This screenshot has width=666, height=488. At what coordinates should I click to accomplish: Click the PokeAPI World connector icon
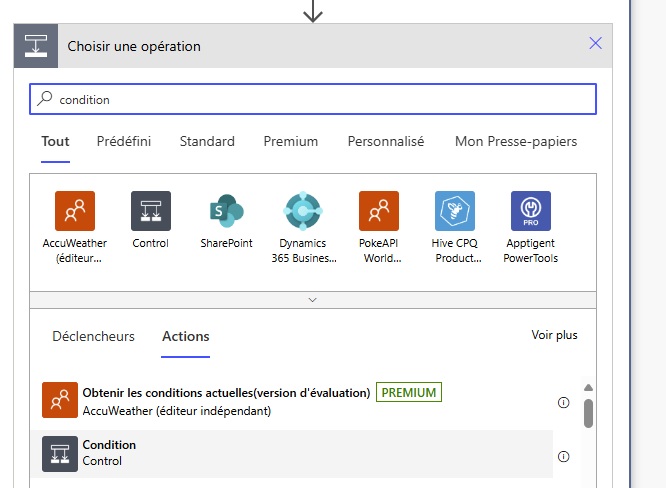coord(378,211)
